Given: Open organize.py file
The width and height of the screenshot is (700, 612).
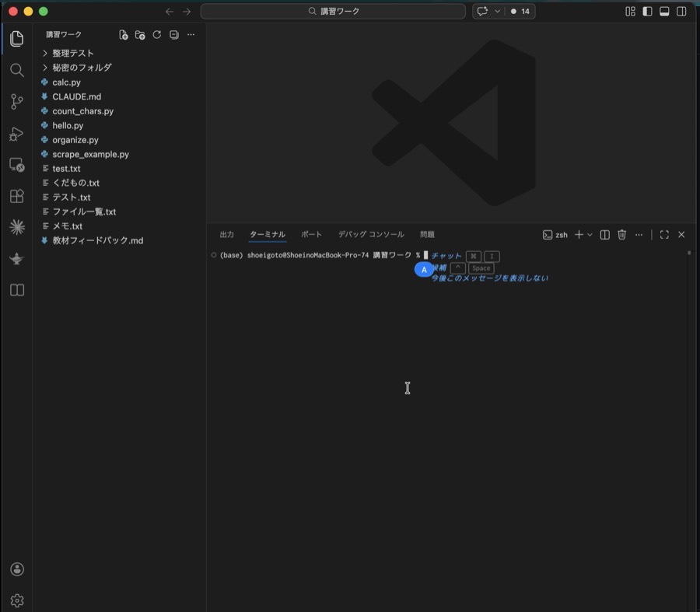Looking at the screenshot, I should click(119, 140).
